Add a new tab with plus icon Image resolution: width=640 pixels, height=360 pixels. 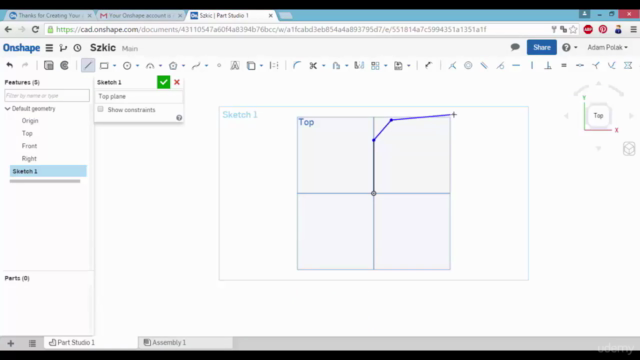tap(11, 343)
